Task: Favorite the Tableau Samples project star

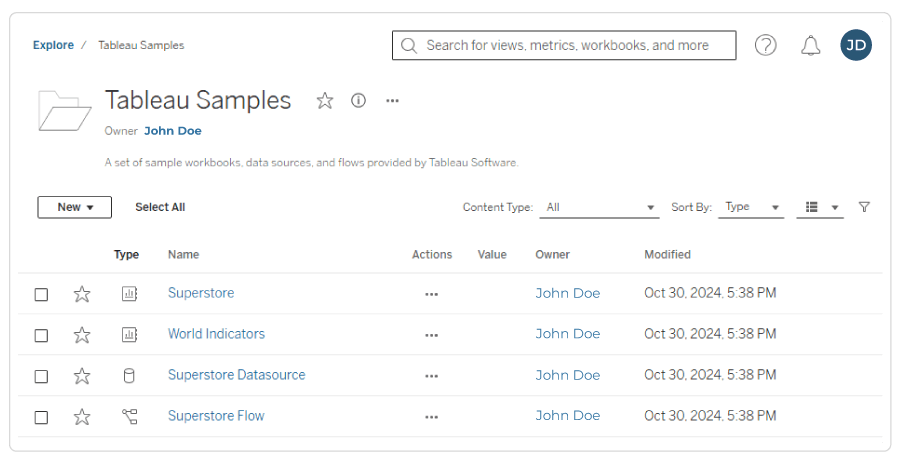Action: pos(325,100)
